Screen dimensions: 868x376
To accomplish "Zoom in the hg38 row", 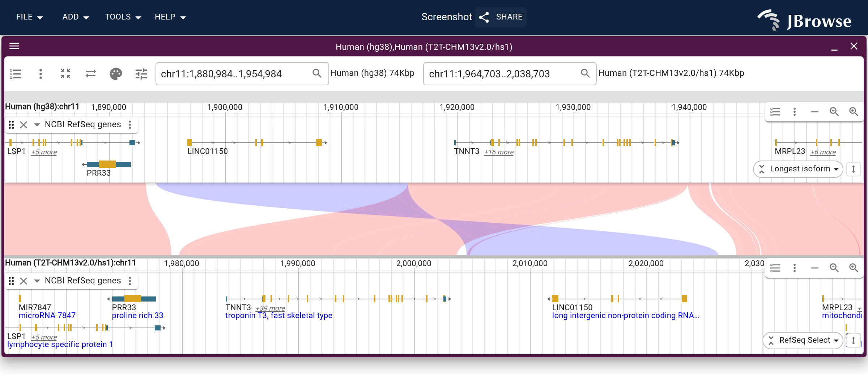I will [854, 112].
